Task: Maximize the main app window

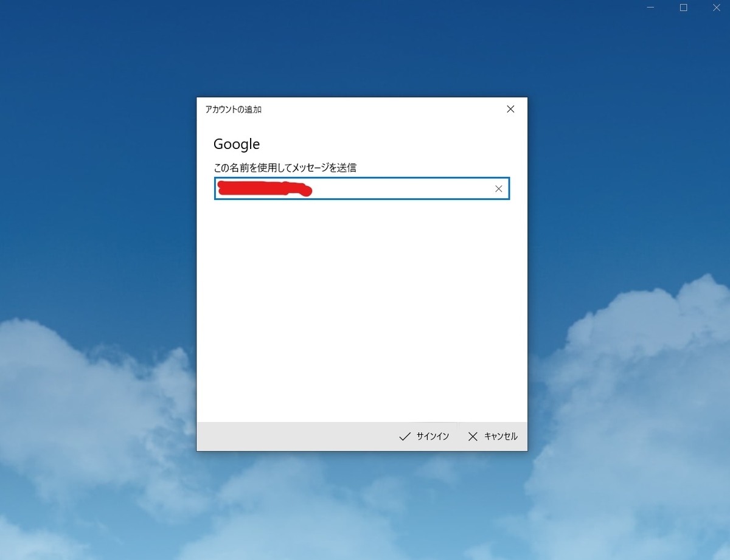Action: pyautogui.click(x=683, y=8)
